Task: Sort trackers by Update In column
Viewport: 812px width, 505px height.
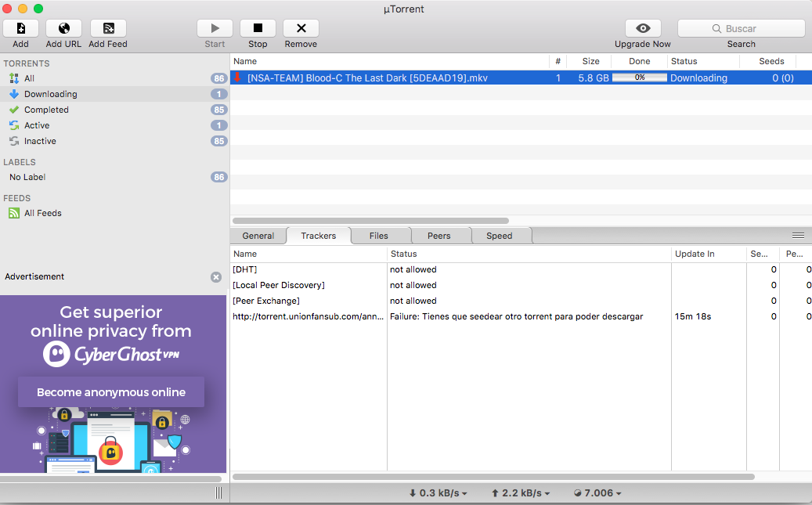Action: [x=709, y=254]
